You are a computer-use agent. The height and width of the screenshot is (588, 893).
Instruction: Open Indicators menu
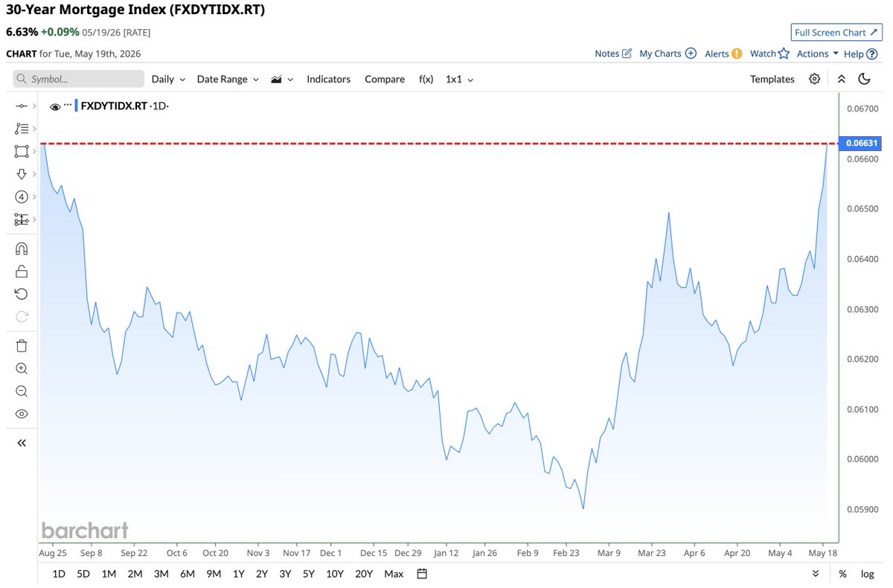pos(328,79)
